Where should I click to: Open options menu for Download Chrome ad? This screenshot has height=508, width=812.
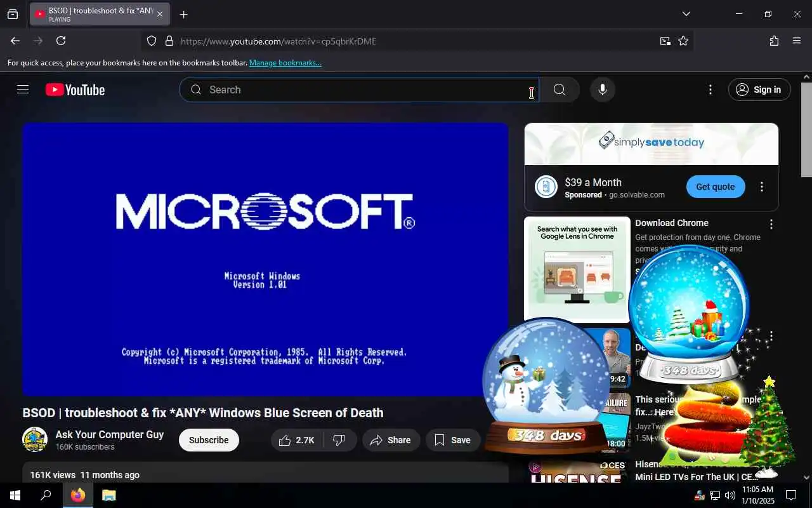point(771,224)
